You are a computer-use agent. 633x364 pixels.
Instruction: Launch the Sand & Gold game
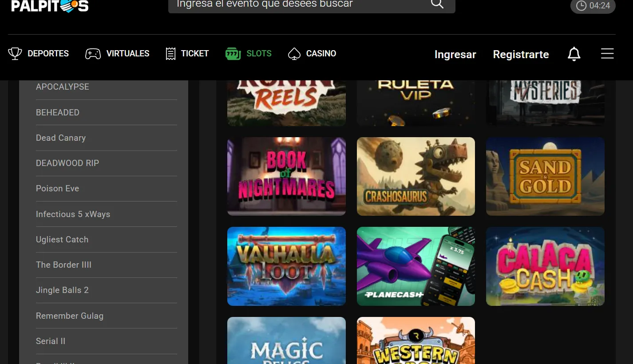tap(545, 176)
